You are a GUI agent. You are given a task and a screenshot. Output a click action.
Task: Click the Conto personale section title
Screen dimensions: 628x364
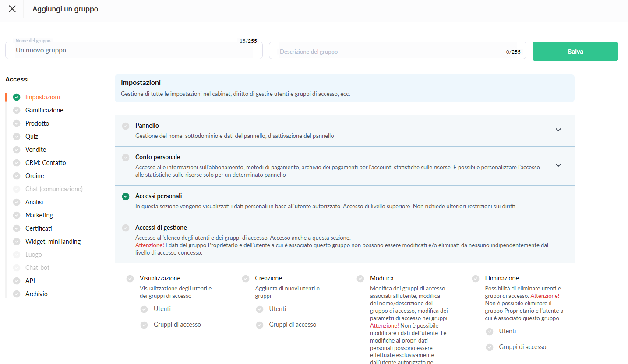(158, 157)
